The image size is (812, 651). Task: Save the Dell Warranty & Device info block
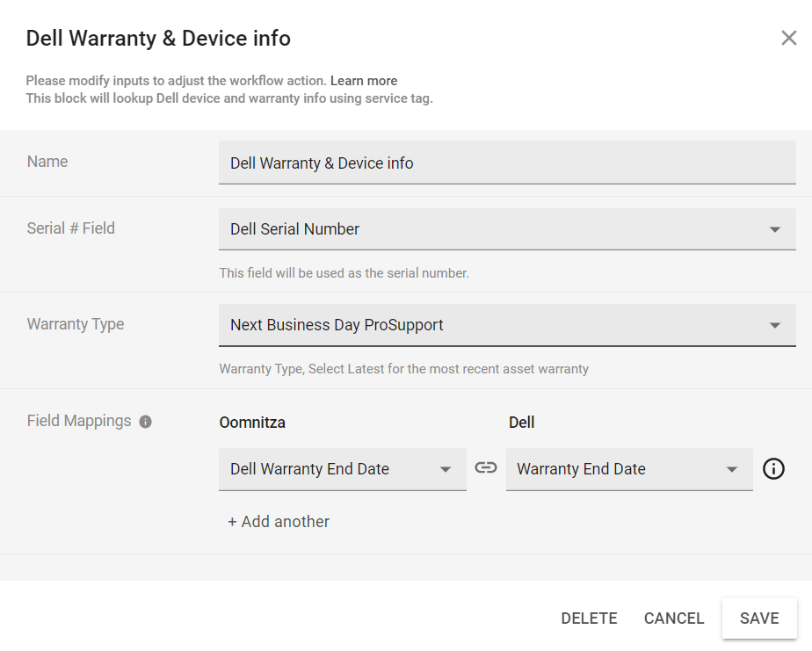tap(758, 618)
